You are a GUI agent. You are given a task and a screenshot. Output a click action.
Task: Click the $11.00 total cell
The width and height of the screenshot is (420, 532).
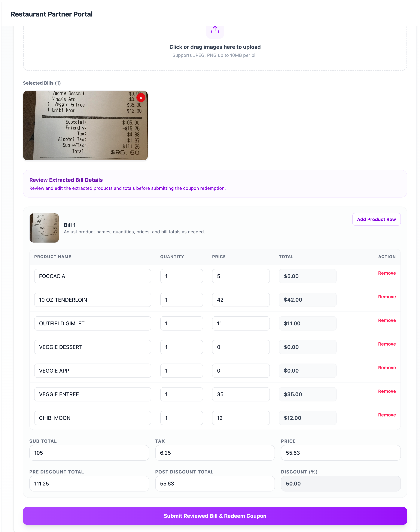tap(307, 323)
